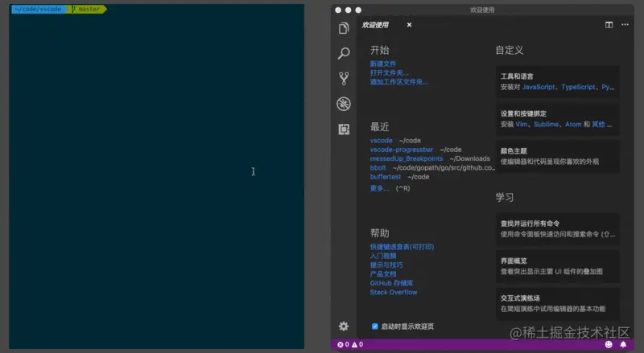Screen dimensions: 644x353
Task: Open the Stack Overflow help link
Action: pyautogui.click(x=394, y=292)
